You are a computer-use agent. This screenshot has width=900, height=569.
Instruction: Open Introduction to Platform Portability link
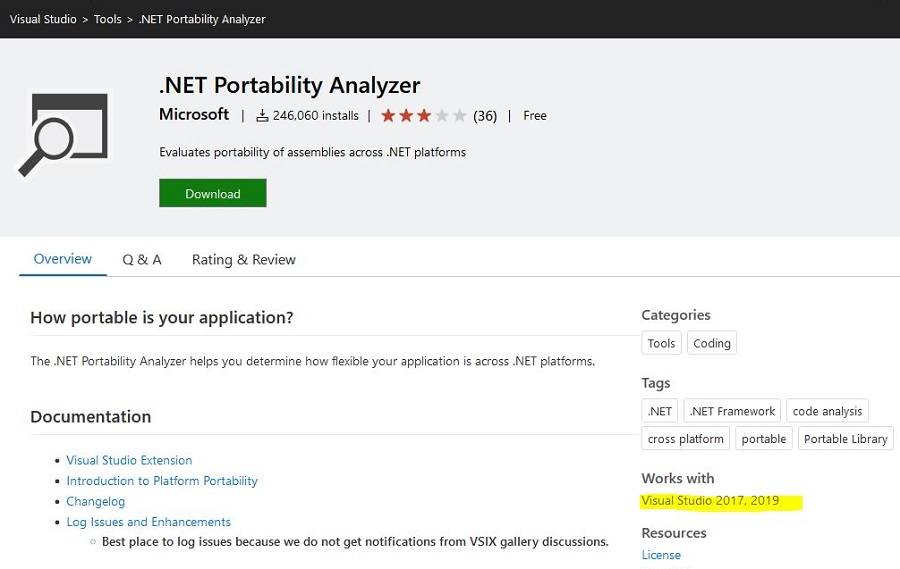[162, 481]
